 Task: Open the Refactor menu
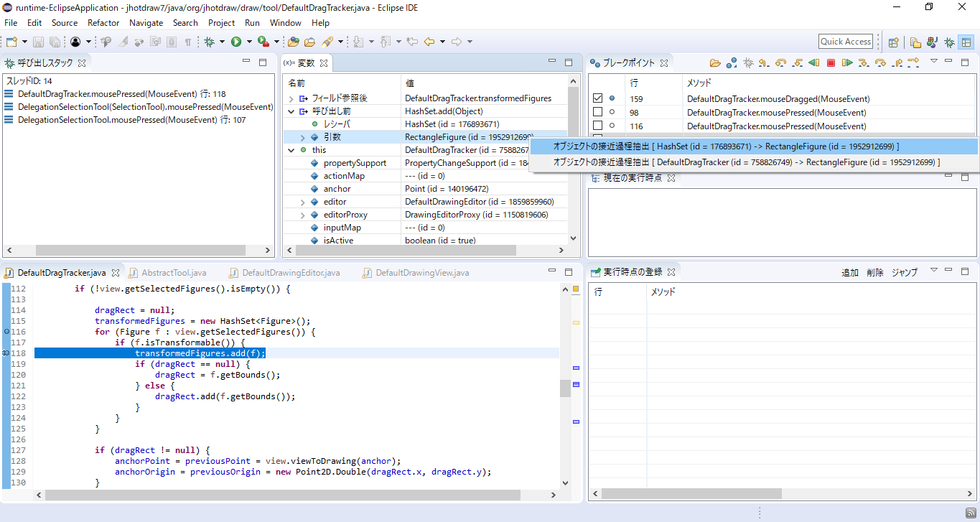(103, 22)
